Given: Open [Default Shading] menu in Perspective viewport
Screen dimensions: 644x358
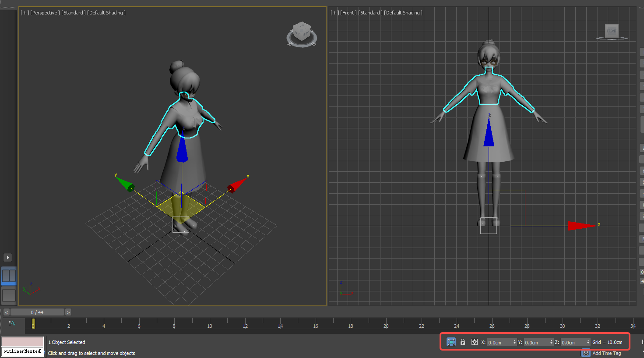Looking at the screenshot, I should [x=106, y=13].
